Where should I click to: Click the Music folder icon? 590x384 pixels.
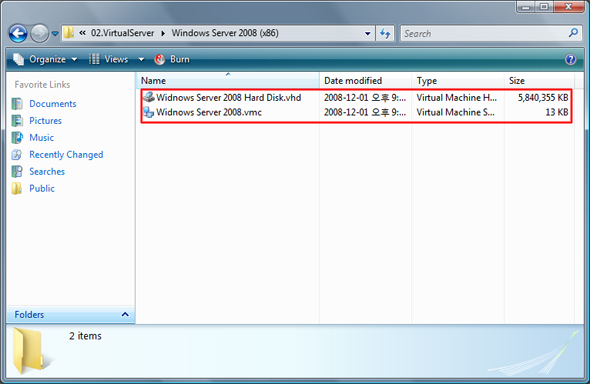pyautogui.click(x=17, y=138)
